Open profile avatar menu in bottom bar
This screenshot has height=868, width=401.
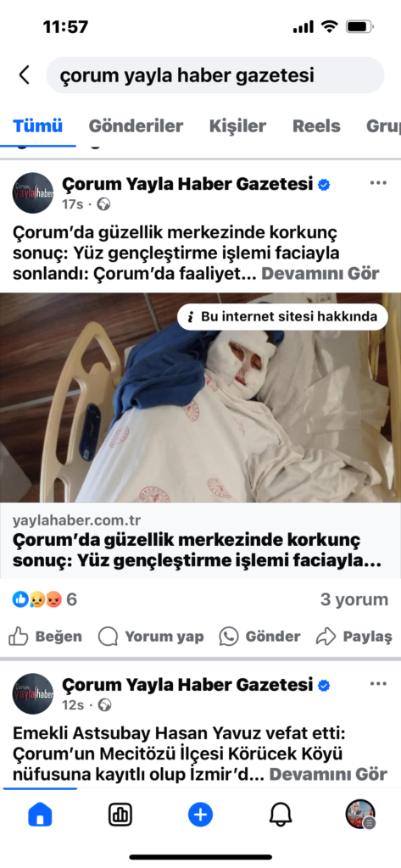pyautogui.click(x=360, y=815)
